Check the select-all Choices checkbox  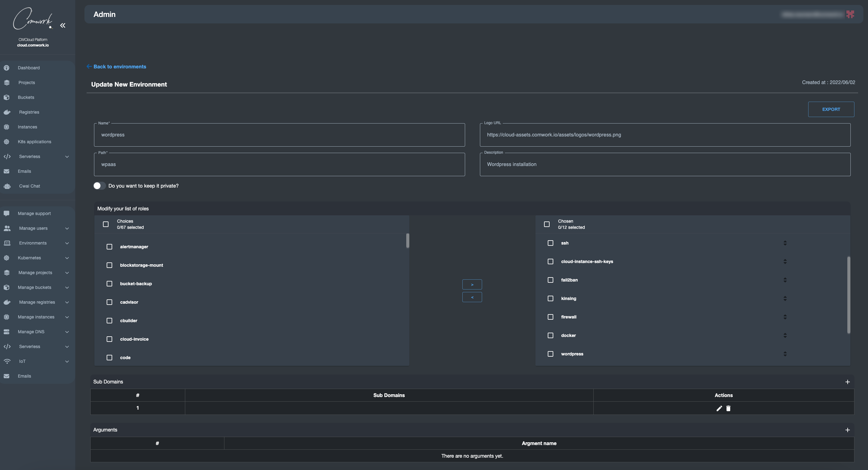[106, 225]
